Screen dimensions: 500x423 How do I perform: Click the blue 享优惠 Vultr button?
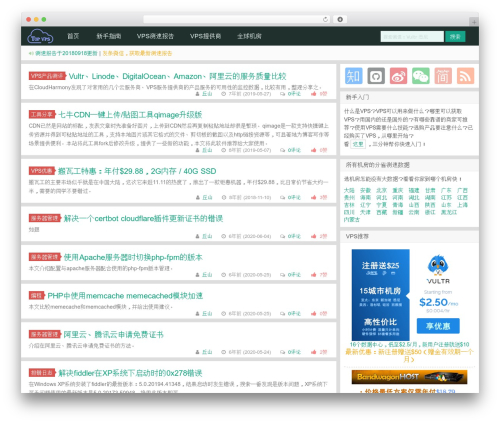(438, 326)
